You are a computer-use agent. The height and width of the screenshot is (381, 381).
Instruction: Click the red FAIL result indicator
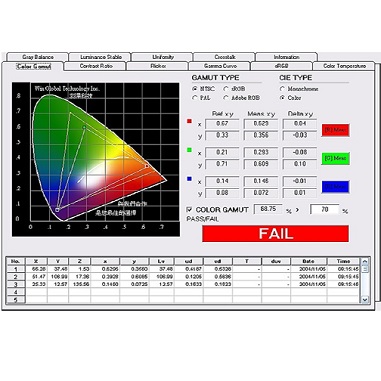click(x=276, y=234)
